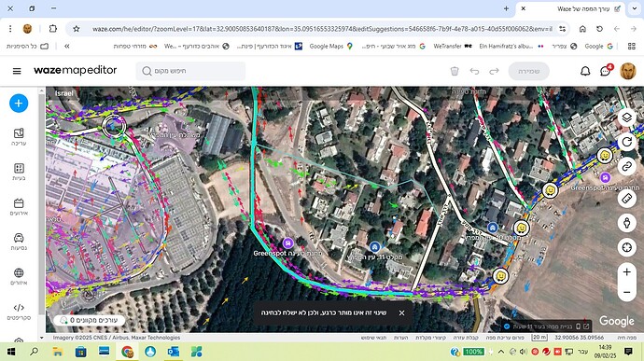
Task: Zoom in with the map plus button
Action: click(627, 271)
